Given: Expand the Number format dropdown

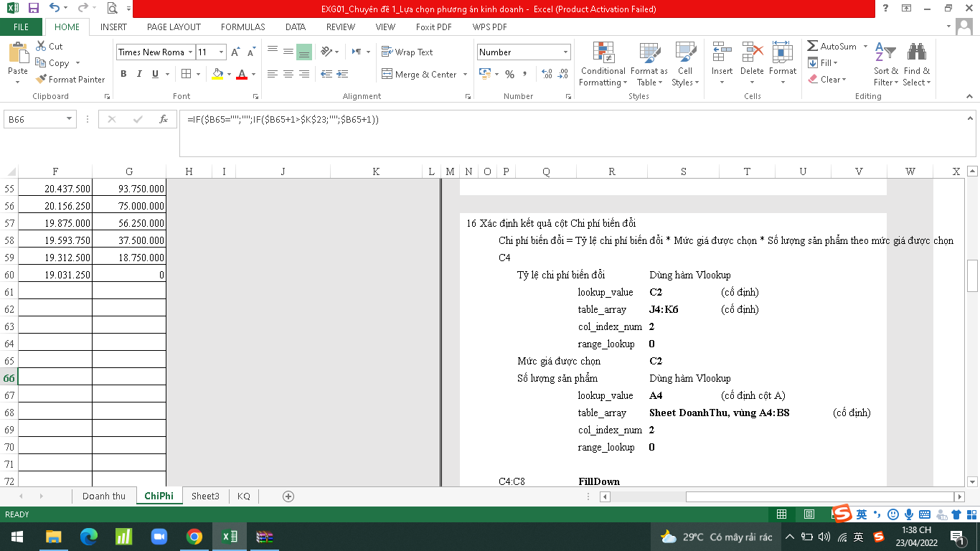Looking at the screenshot, I should (x=565, y=52).
